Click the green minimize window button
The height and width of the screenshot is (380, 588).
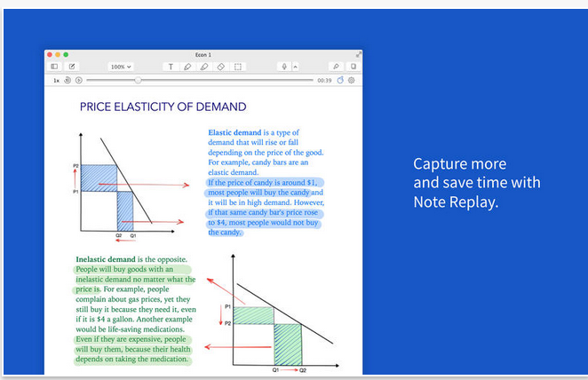66,55
